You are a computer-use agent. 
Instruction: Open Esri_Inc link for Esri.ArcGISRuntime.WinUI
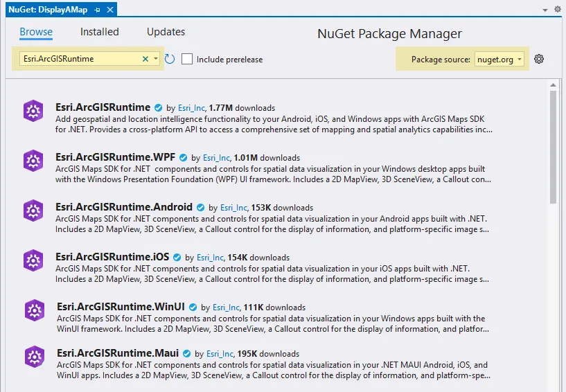click(227, 308)
